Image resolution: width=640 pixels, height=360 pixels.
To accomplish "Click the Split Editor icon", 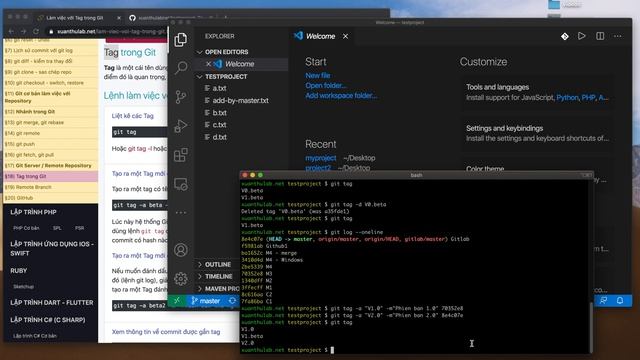I will pyautogui.click(x=600, y=36).
